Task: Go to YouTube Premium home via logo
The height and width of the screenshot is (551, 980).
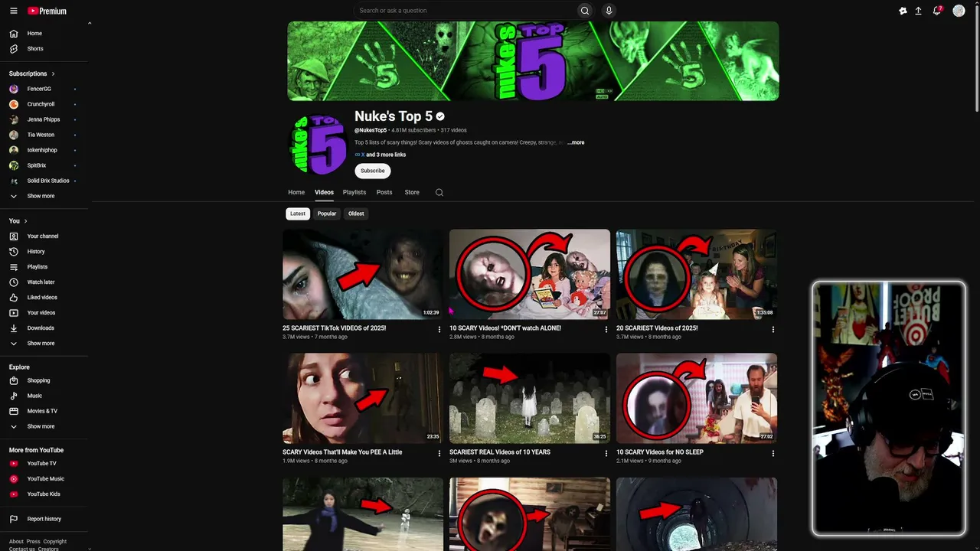Action: (x=47, y=11)
